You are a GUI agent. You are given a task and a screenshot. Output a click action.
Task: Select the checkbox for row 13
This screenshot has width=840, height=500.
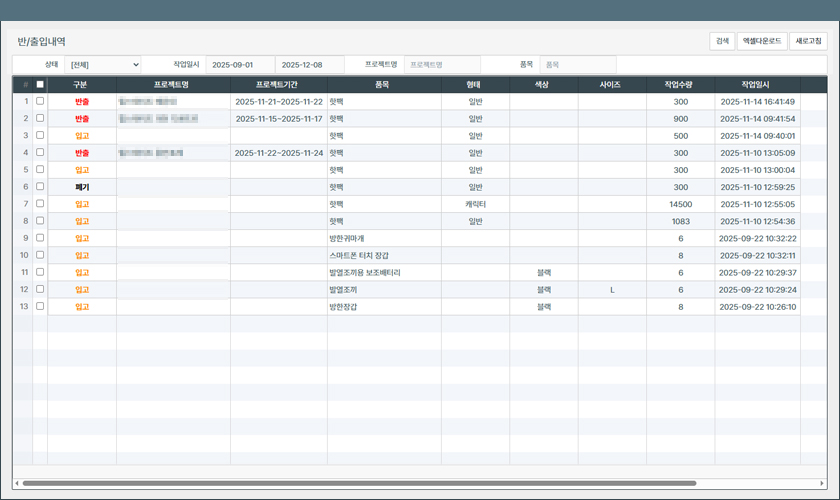(40, 306)
